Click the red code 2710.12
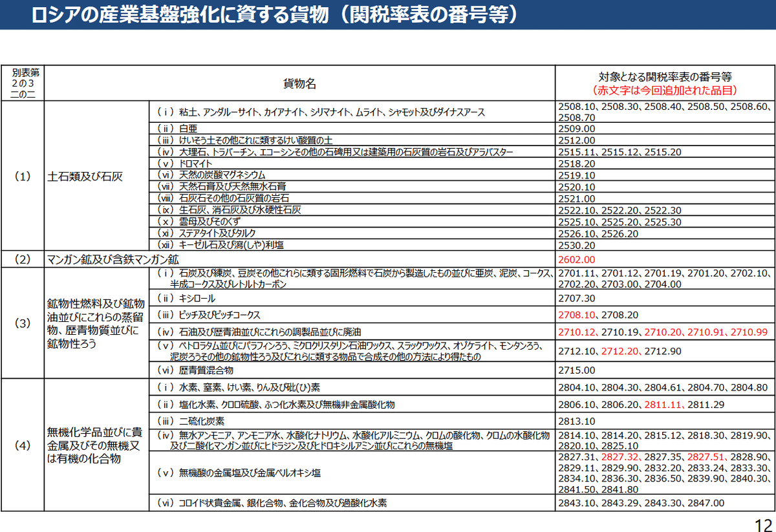The width and height of the screenshot is (776, 532). click(x=576, y=332)
